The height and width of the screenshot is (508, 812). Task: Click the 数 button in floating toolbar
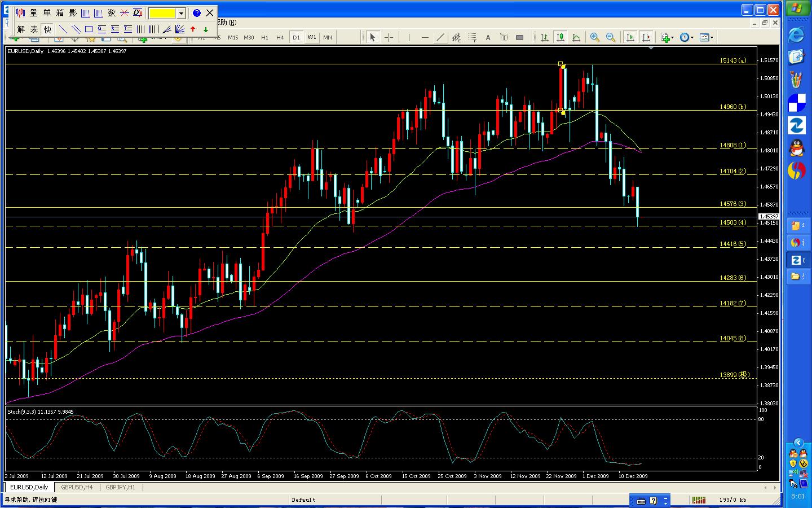(x=112, y=13)
